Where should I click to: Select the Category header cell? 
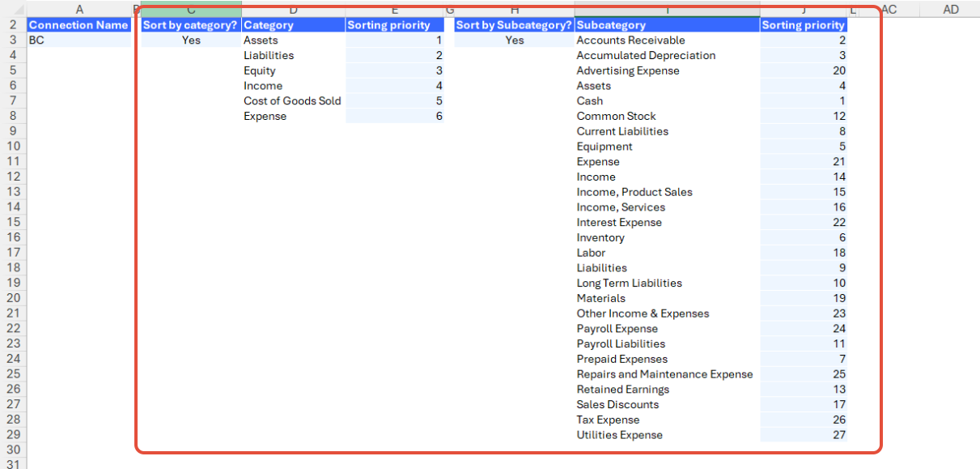293,25
